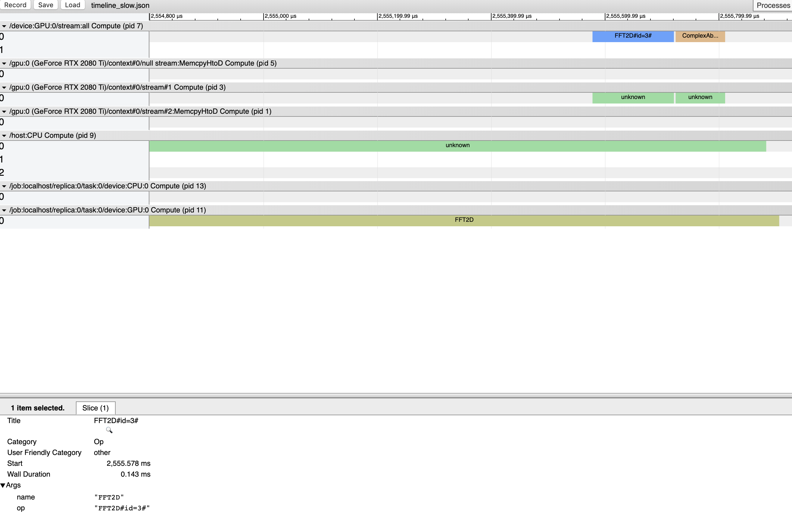Collapse the /host:CPU Compute track
The width and height of the screenshot is (792, 532).
tap(4, 135)
